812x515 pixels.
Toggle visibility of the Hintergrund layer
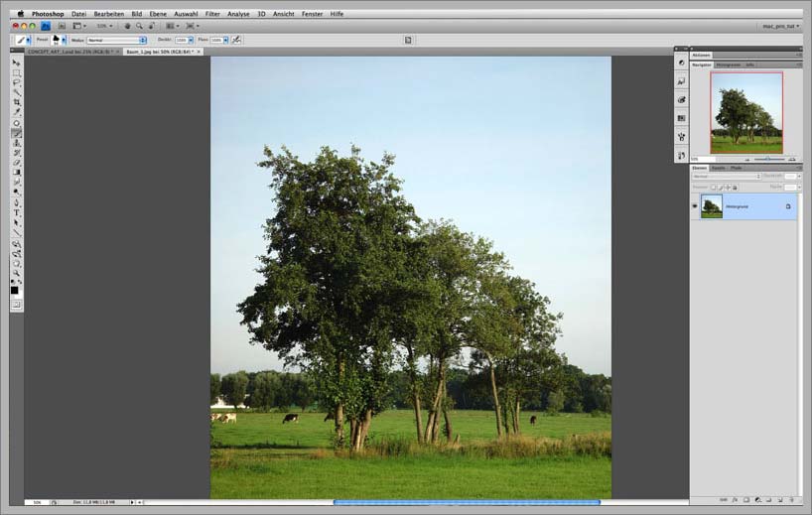[x=695, y=206]
